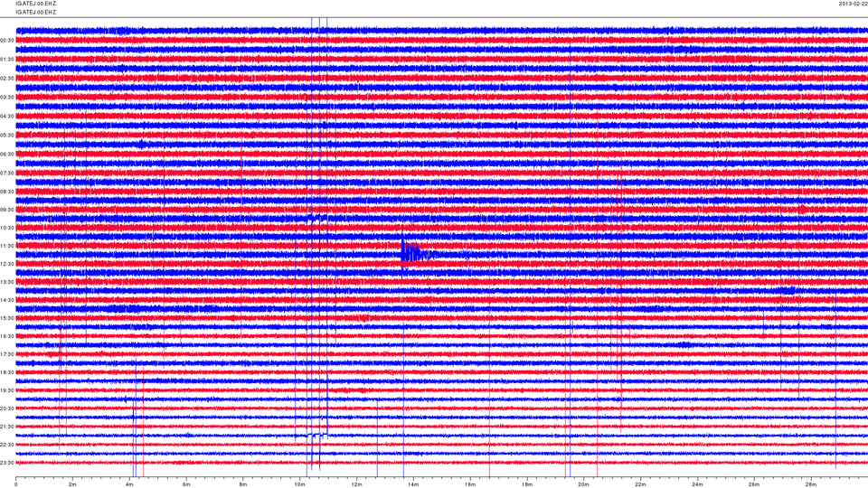Select the 22m axis tick label
The image size is (868, 488).
pos(640,484)
